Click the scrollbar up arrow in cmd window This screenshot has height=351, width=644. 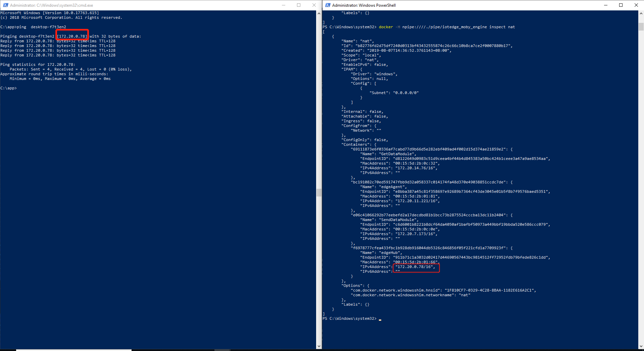tap(318, 13)
